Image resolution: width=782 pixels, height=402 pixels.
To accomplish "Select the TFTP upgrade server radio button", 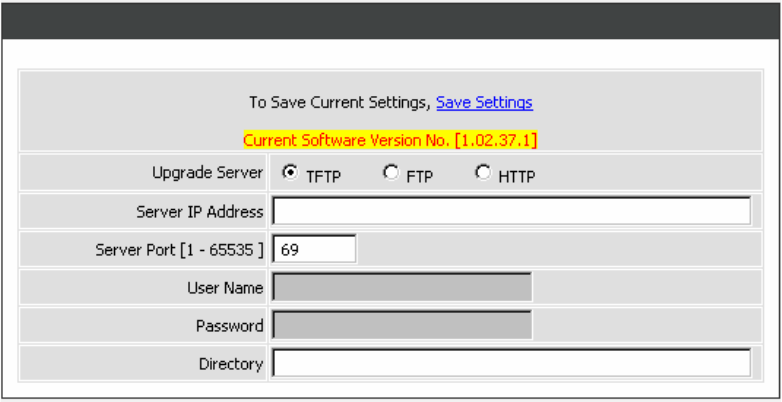I will click(290, 172).
